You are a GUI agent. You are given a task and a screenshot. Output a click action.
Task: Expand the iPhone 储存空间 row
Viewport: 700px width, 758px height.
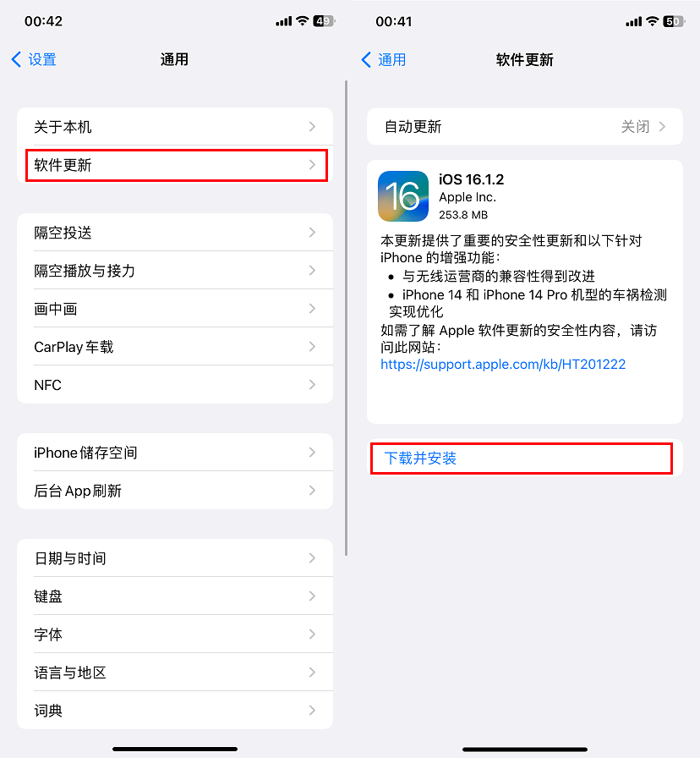[175, 453]
